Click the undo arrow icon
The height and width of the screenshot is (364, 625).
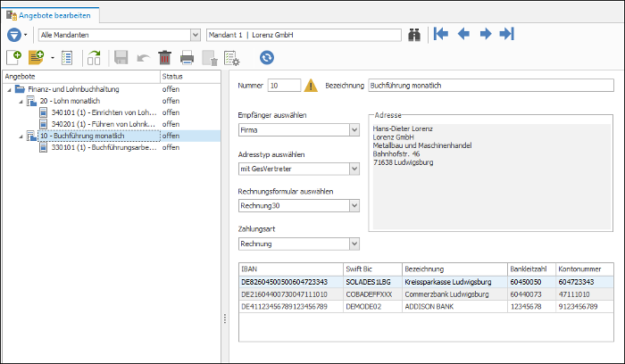[143, 59]
